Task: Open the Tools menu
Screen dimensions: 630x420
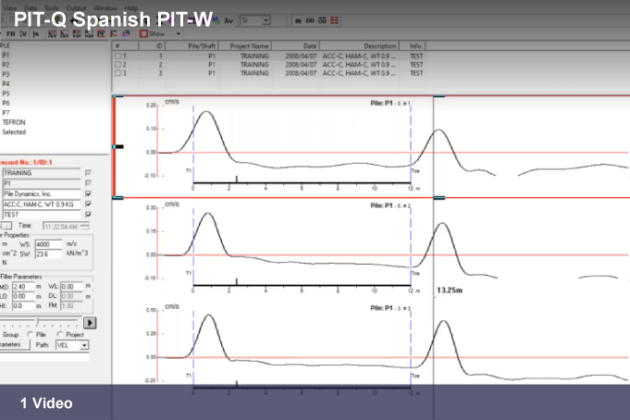Action: point(51,8)
